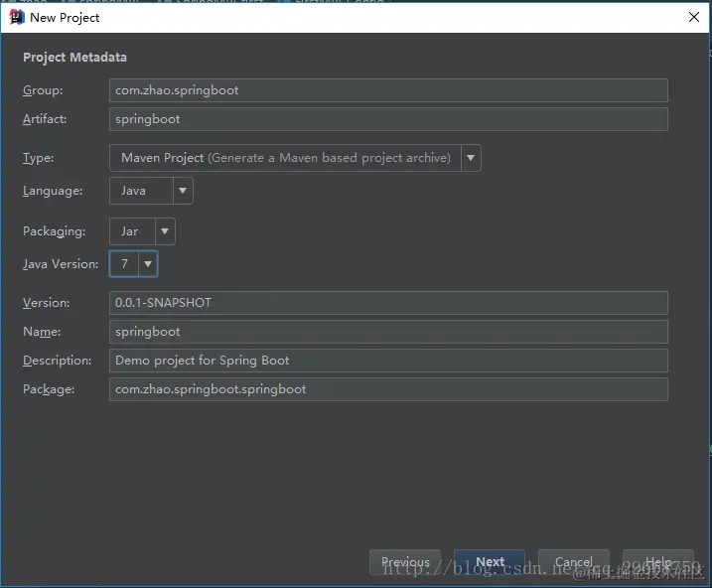The width and height of the screenshot is (712, 588).
Task: Click the Package field com.zhao.springboot.springboot
Action: click(x=388, y=389)
